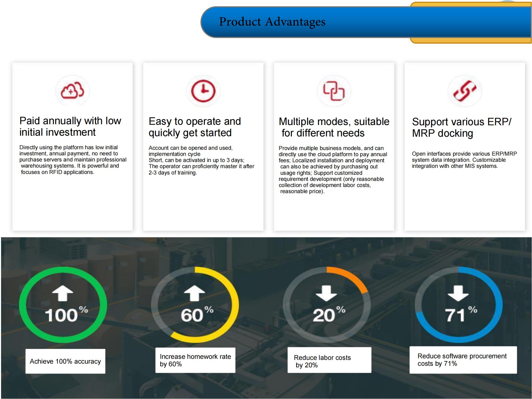Select the orange 20% progress ring
532x399 pixels.
pyautogui.click(x=327, y=305)
